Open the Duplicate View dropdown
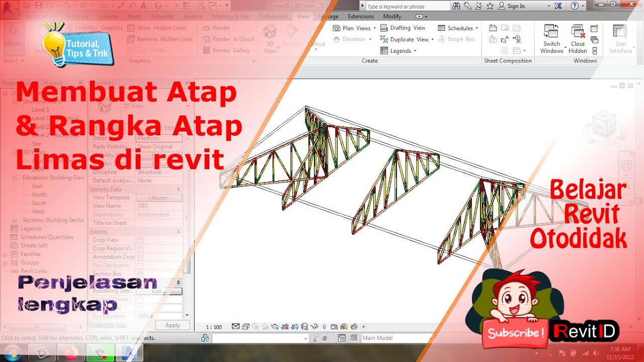The image size is (644, 362). 407,39
